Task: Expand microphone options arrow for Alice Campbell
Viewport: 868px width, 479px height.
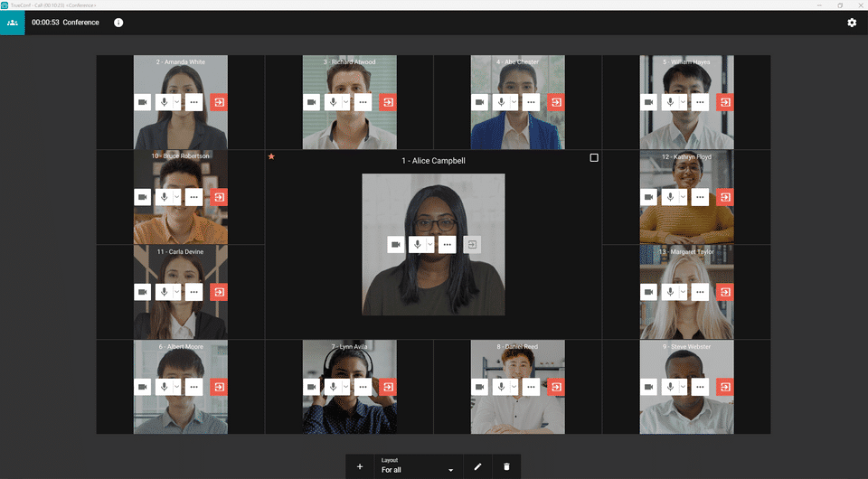Action: pyautogui.click(x=430, y=245)
